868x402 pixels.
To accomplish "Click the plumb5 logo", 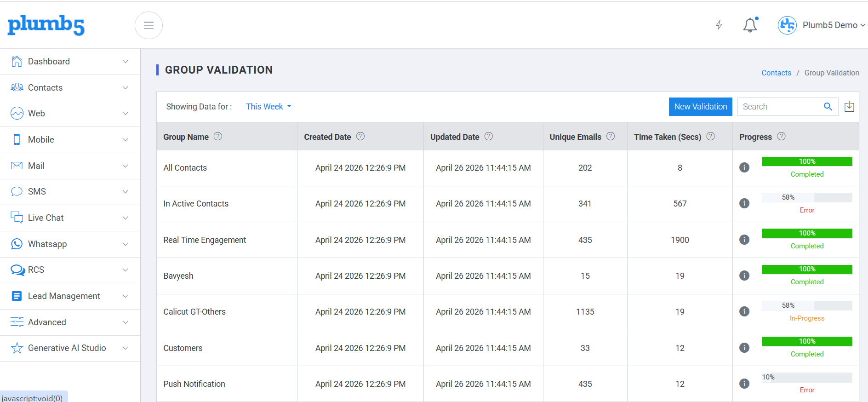I will pyautogui.click(x=46, y=25).
